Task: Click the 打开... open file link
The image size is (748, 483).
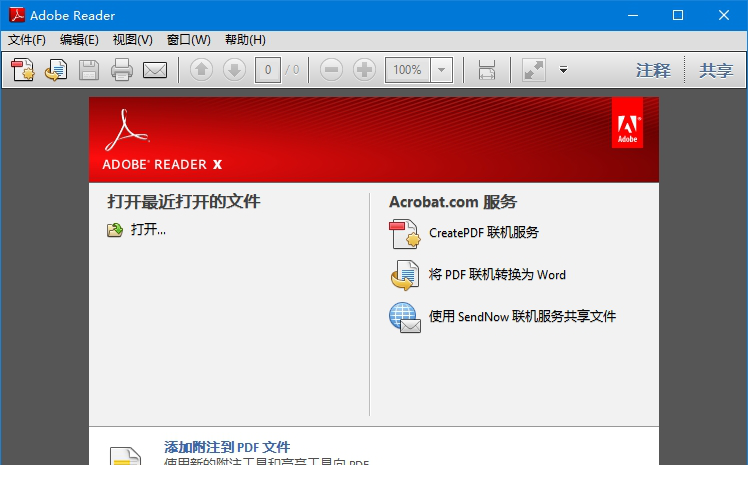Action: click(148, 230)
